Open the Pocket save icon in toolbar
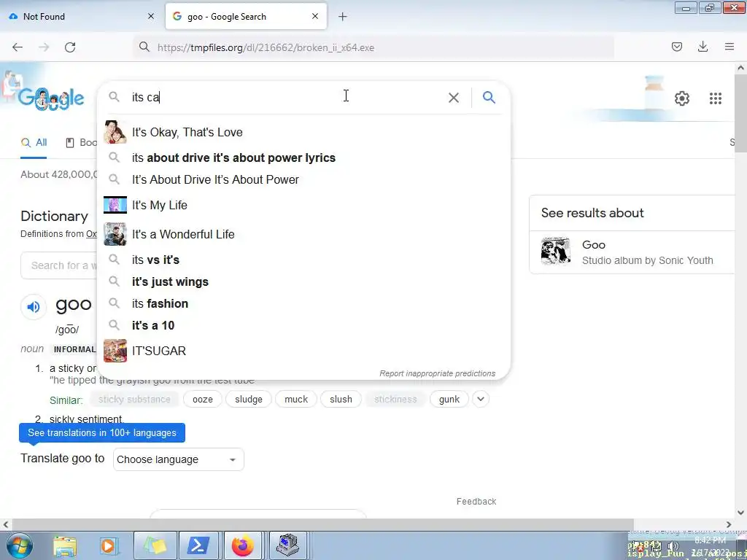This screenshot has height=560, width=747. [677, 47]
